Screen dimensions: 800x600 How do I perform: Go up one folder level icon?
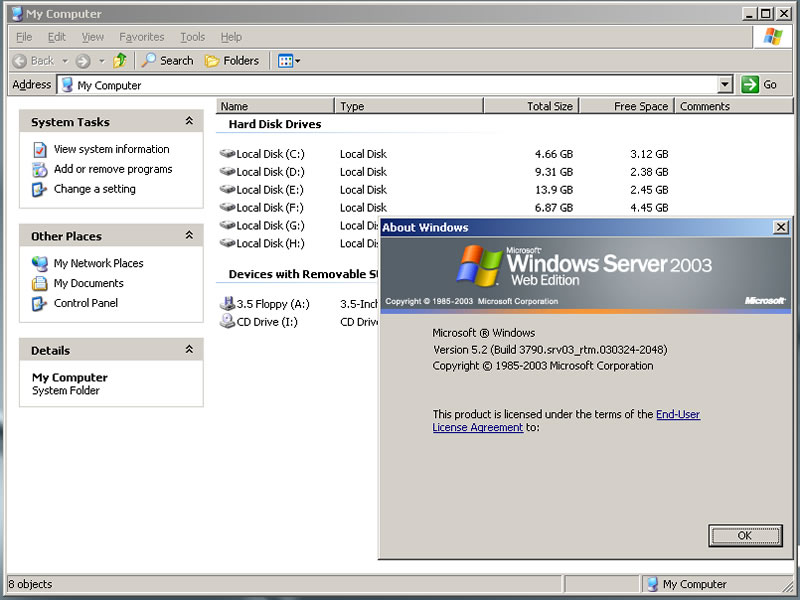pyautogui.click(x=120, y=60)
